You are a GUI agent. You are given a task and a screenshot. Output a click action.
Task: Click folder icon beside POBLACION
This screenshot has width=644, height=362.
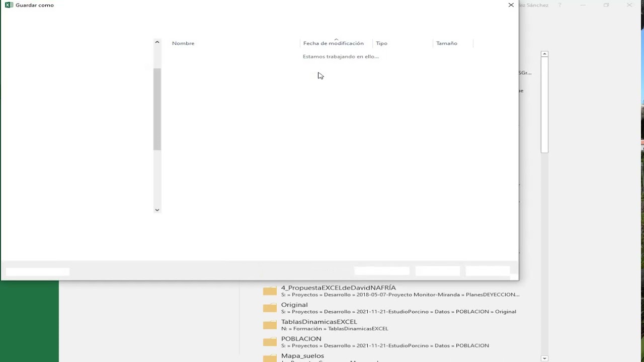[270, 342]
